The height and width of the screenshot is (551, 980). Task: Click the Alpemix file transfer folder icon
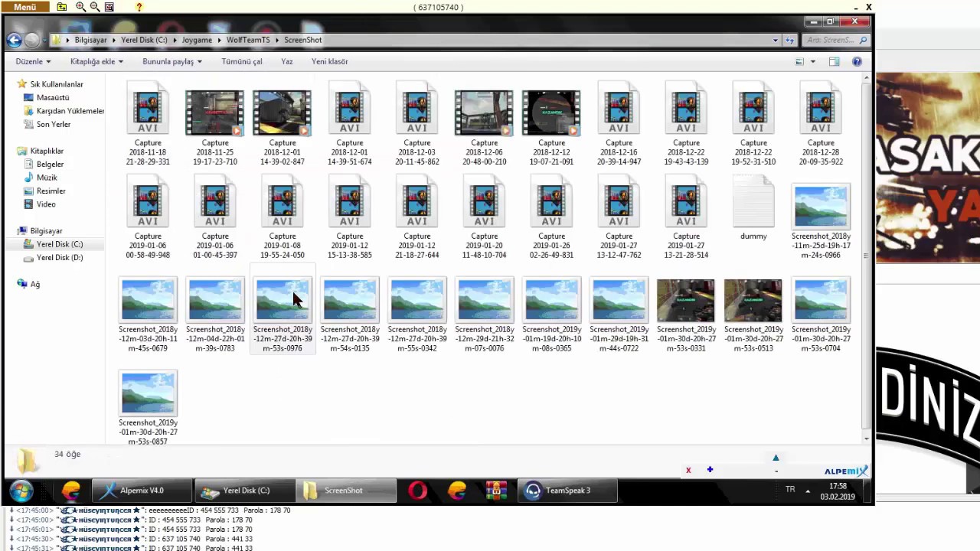62,7
